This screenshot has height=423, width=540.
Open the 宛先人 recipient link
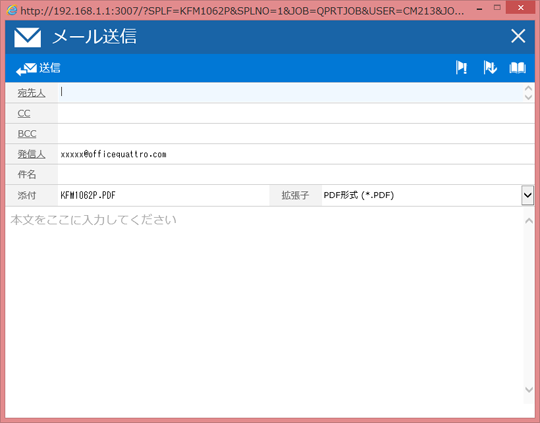tap(31, 93)
